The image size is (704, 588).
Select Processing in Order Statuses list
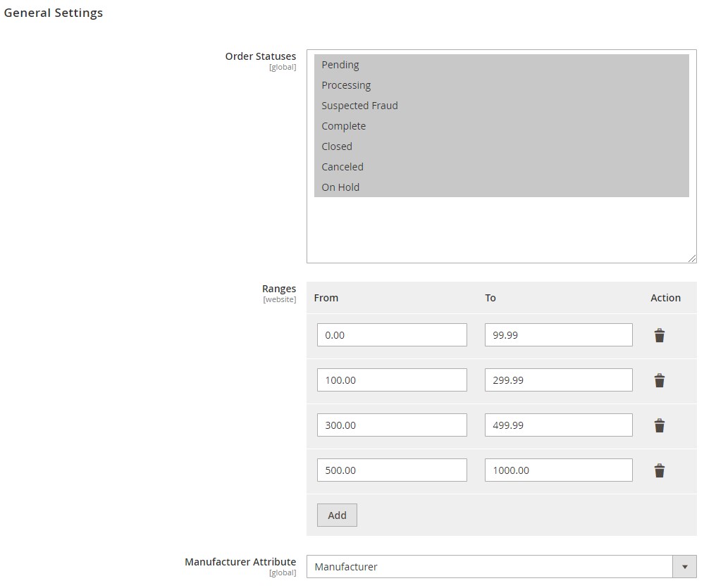(x=501, y=85)
